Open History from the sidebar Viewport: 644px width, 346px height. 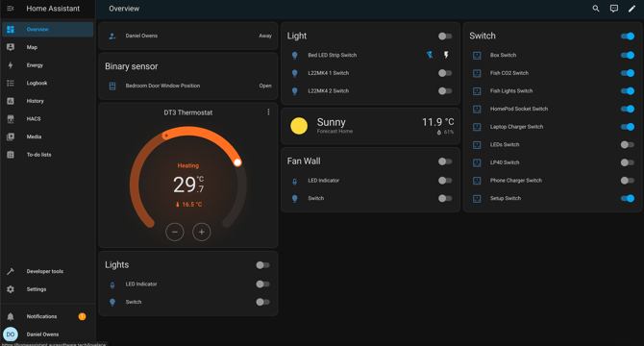[48, 101]
